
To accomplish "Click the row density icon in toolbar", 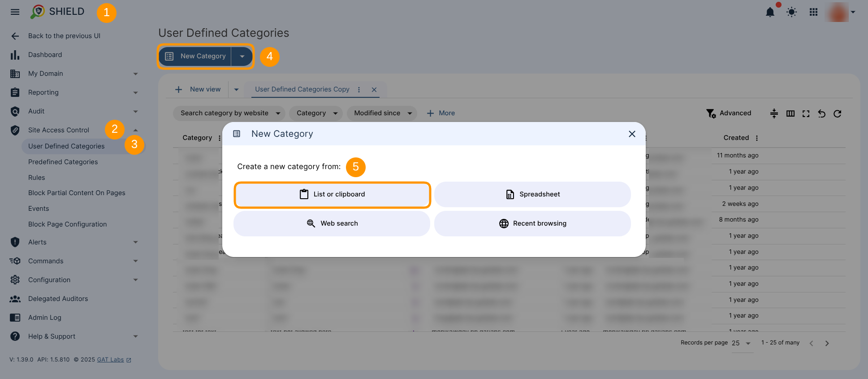I will tap(774, 113).
